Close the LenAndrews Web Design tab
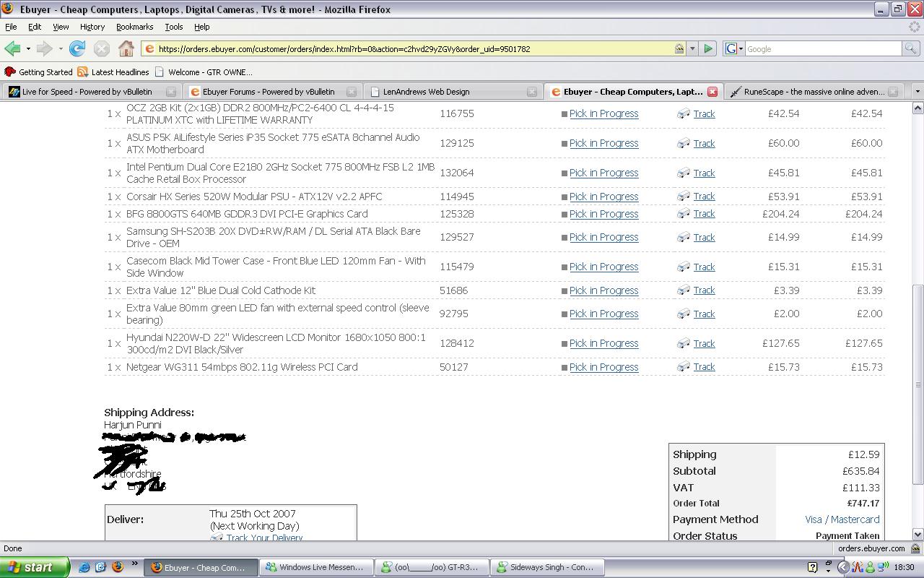 point(532,92)
